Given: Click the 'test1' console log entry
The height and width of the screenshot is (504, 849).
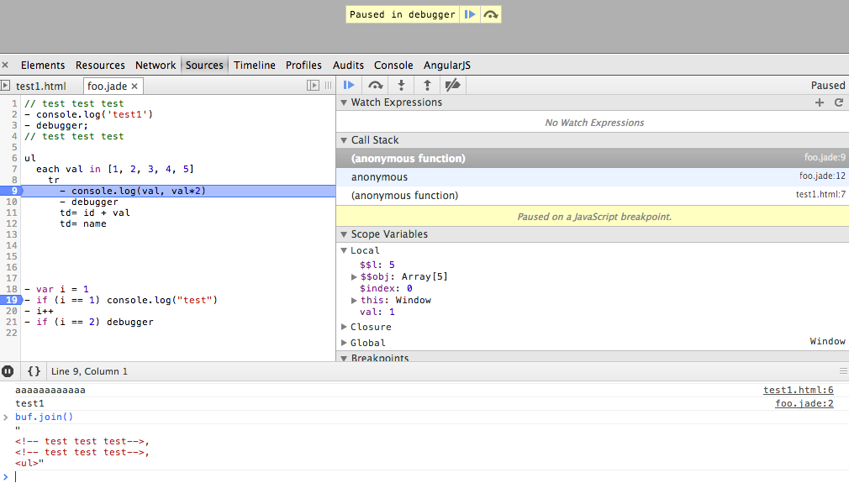Looking at the screenshot, I should pyautogui.click(x=29, y=403).
